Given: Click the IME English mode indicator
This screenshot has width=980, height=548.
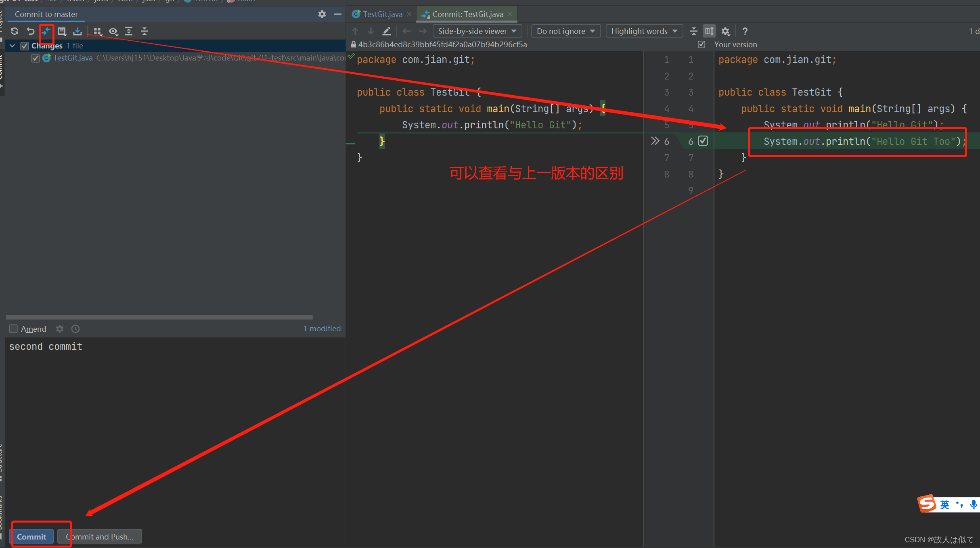Looking at the screenshot, I should (x=945, y=504).
